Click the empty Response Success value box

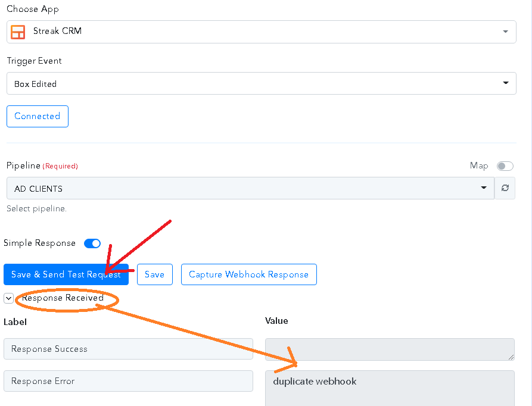[390, 349]
